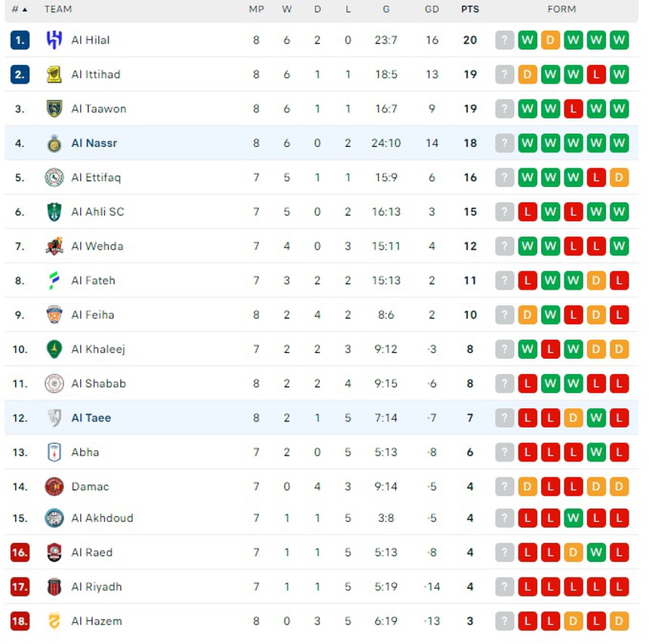Click the Al Ittihad club logo
This screenshot has width=649, height=644.
[54, 74]
